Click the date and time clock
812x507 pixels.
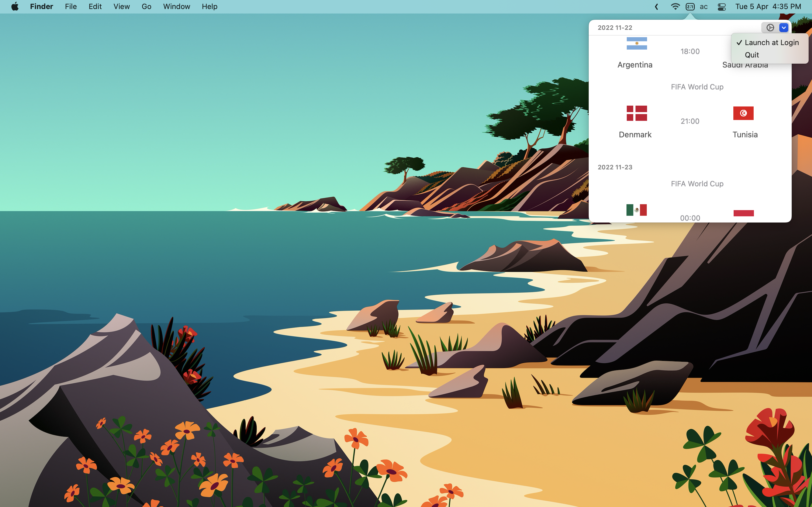(x=768, y=7)
